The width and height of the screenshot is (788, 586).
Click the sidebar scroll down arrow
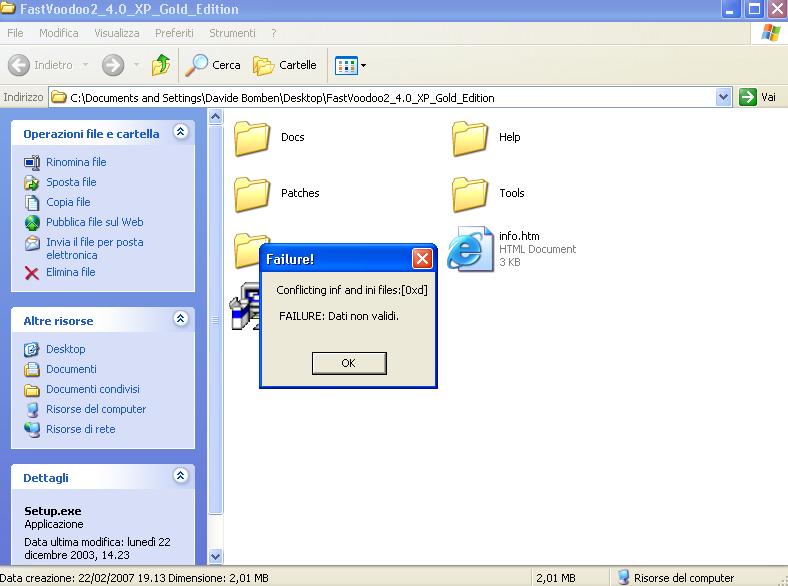216,557
